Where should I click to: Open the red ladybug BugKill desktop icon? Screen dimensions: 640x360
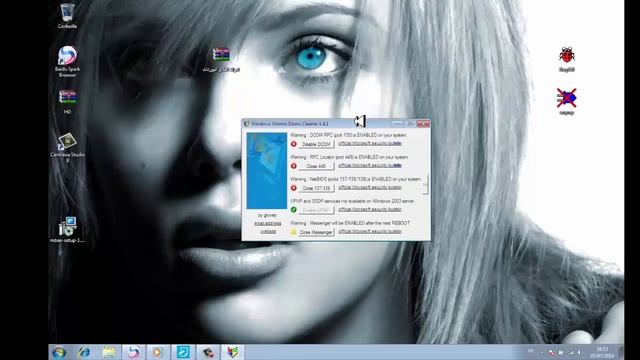pyautogui.click(x=567, y=59)
